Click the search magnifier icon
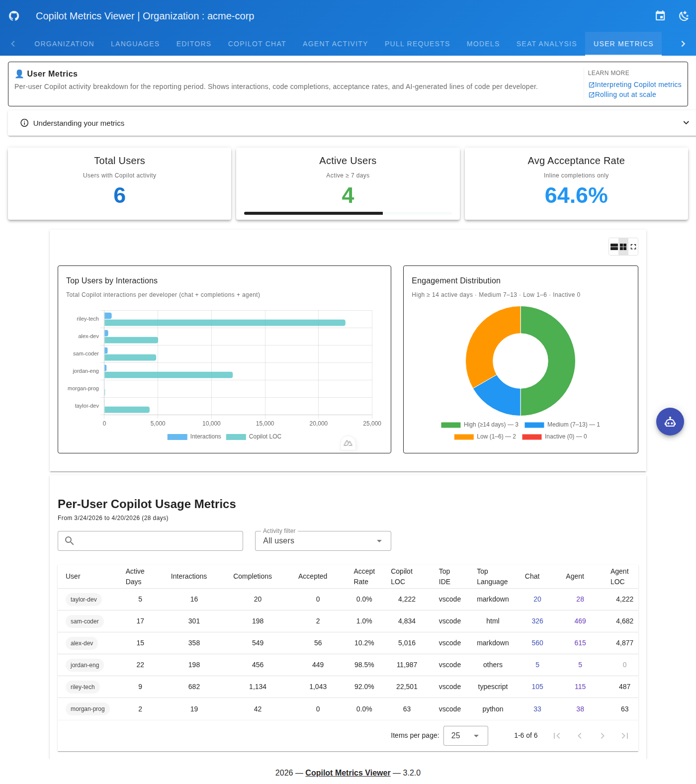The width and height of the screenshot is (696, 784). click(x=70, y=541)
